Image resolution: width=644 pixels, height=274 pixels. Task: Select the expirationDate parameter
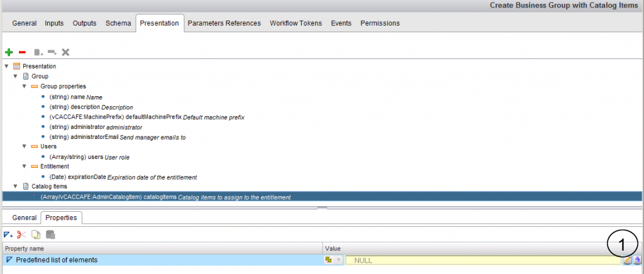pyautogui.click(x=123, y=177)
